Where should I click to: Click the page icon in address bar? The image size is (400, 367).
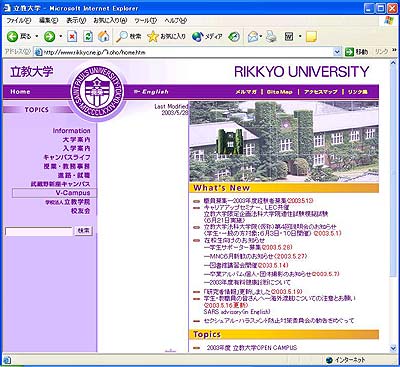(39, 52)
